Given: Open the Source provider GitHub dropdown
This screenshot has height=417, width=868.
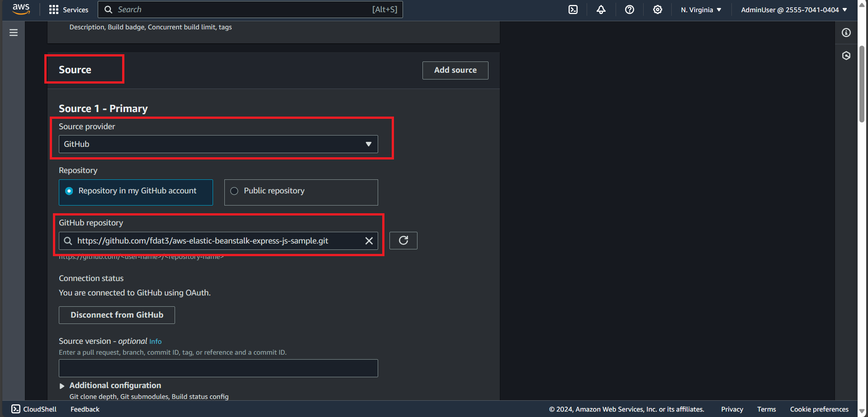Looking at the screenshot, I should pos(218,144).
